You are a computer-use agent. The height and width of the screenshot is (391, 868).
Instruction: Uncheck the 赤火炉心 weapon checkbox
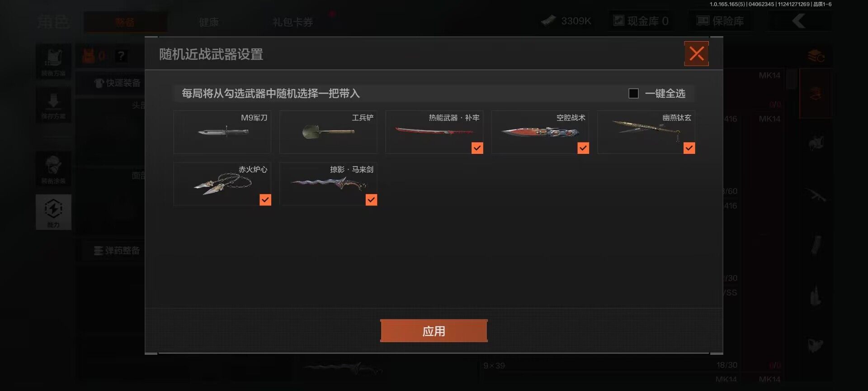point(265,200)
